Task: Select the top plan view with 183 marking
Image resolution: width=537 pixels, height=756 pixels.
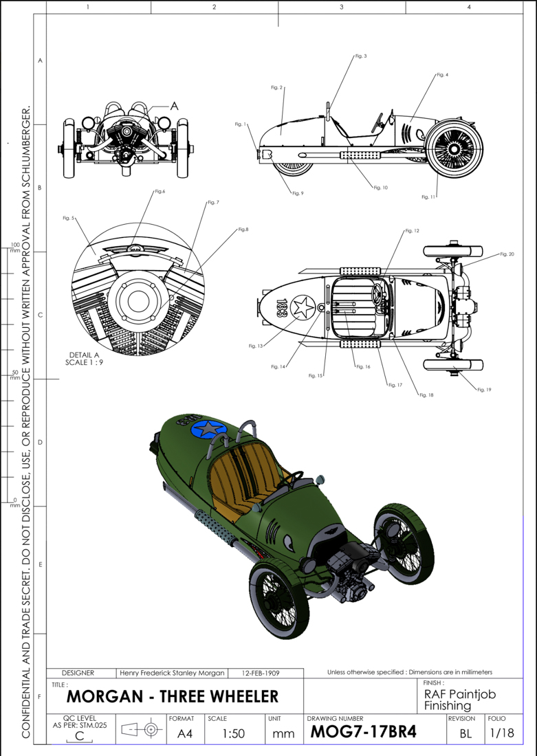Action: click(370, 307)
